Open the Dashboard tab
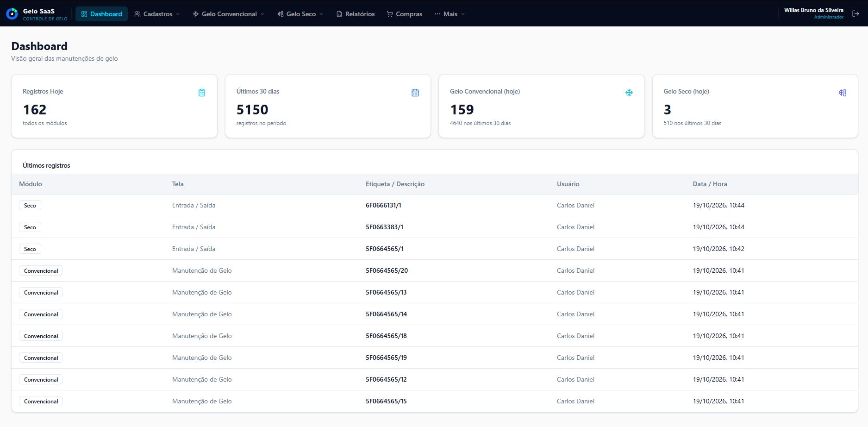Screen dimensions: 868x427 tap(101, 14)
